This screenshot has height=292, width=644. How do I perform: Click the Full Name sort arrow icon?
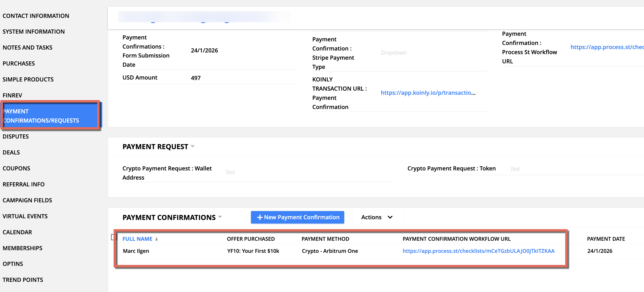(x=156, y=239)
